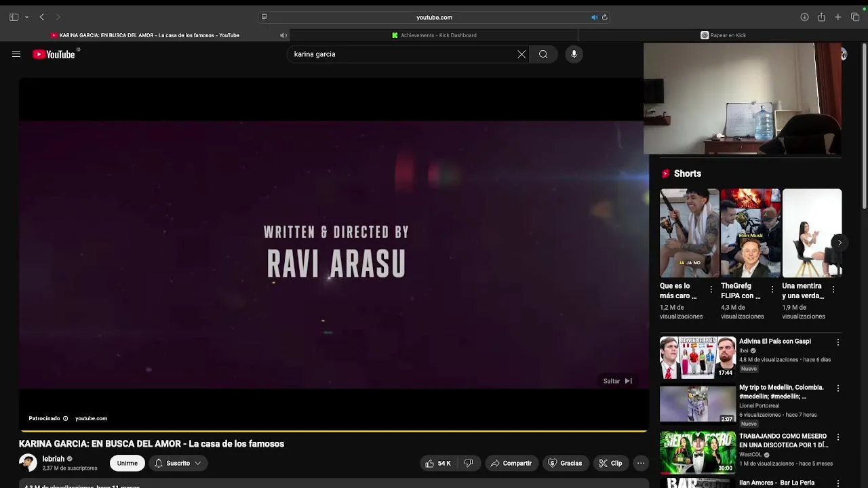Screen dimensions: 868x488
Task: Clear the search text with the X icon
Action: pos(521,54)
